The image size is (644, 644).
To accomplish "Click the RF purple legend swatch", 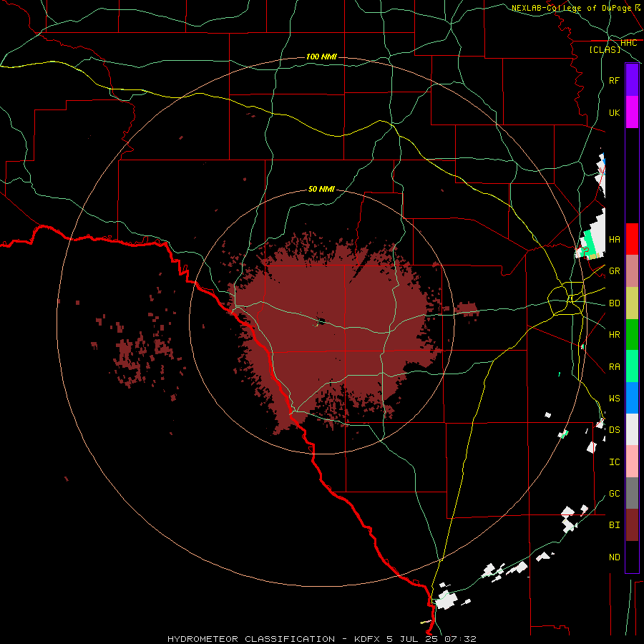I will click(x=632, y=80).
